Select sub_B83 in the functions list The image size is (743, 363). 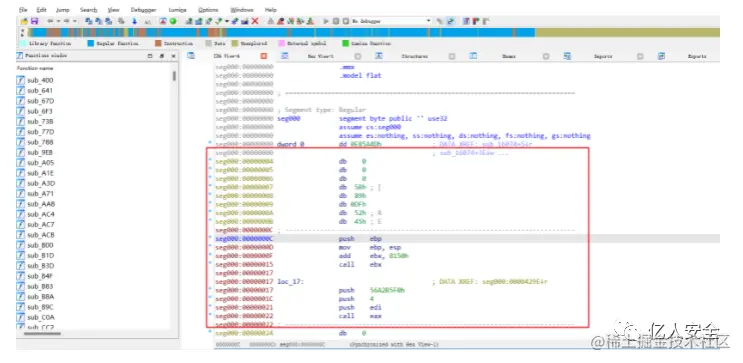[x=40, y=286]
